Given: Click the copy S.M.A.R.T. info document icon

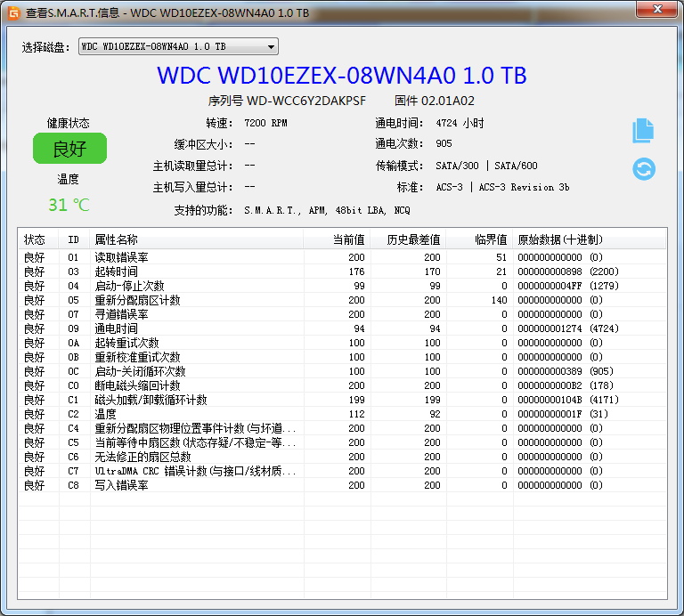Looking at the screenshot, I should coord(643,130).
